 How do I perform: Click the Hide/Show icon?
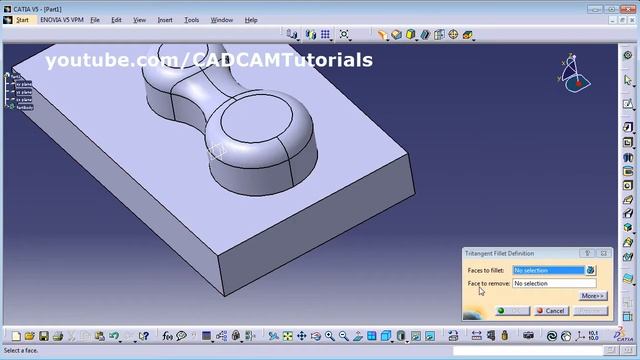[x=416, y=336]
